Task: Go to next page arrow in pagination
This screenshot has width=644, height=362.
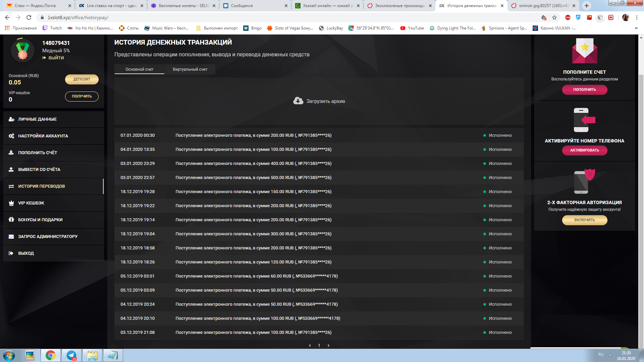Action: (328, 346)
